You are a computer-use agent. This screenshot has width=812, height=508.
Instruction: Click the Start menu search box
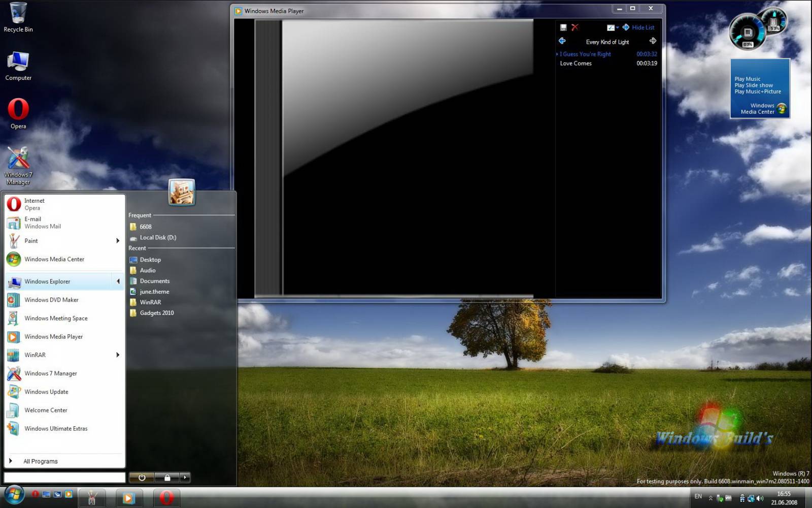[x=64, y=478]
